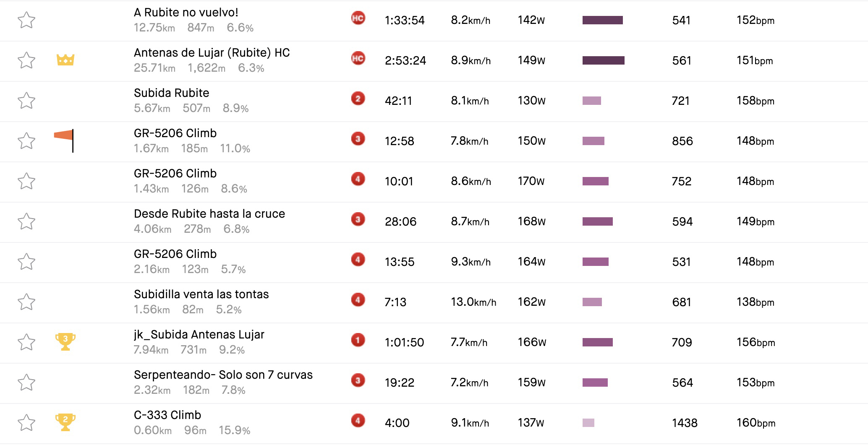This screenshot has height=445, width=868.
Task: Click the category 1 badge on jk_Subida Antenas Lujar
Action: [358, 341]
